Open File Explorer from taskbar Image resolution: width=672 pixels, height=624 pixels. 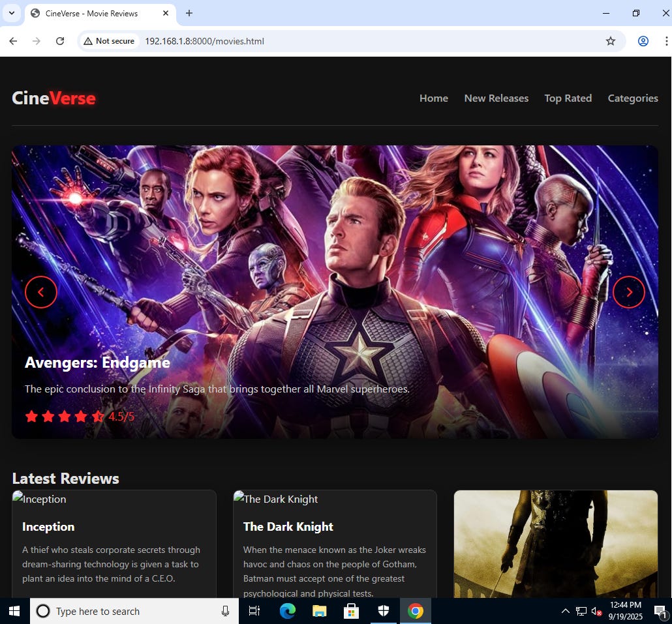coord(319,611)
